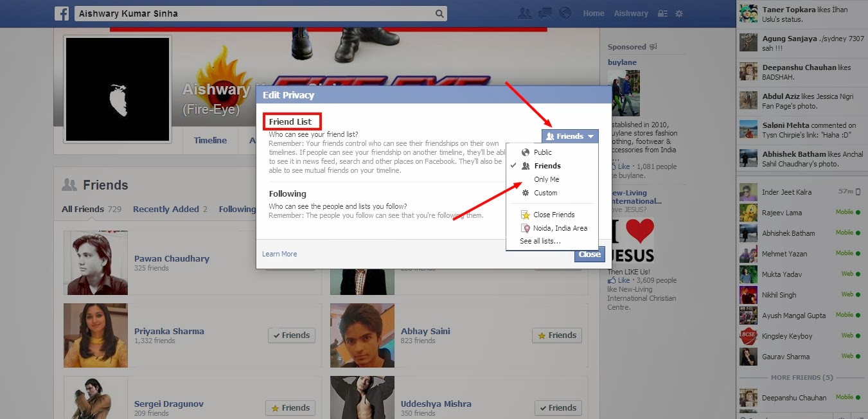The width and height of the screenshot is (868, 419).
Task: Open chat with Deepanshu Chauhan
Action: (x=801, y=397)
